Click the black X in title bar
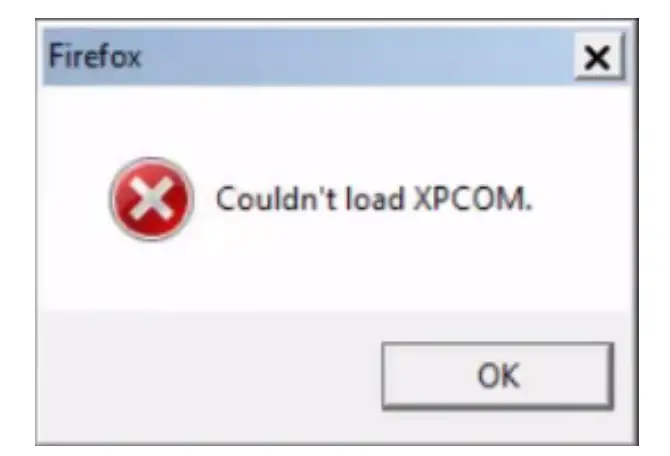Viewport: 670px width, 456px height. 597,58
